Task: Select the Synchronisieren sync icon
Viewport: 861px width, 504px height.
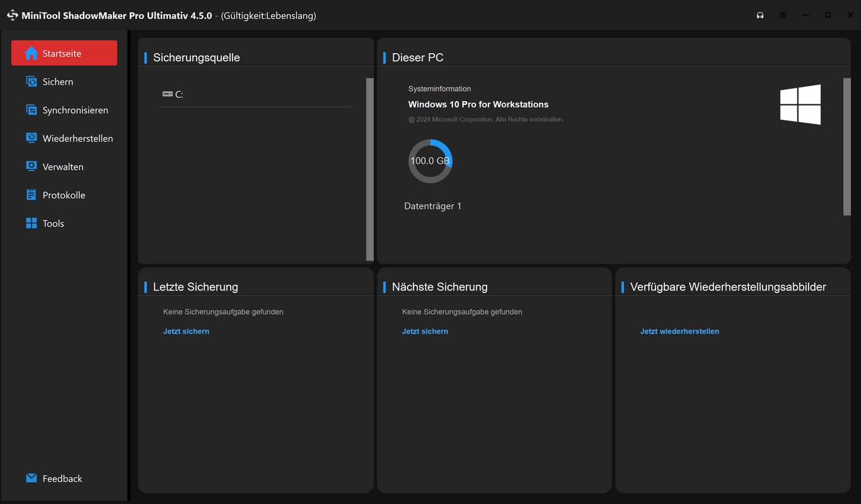Action: click(32, 110)
